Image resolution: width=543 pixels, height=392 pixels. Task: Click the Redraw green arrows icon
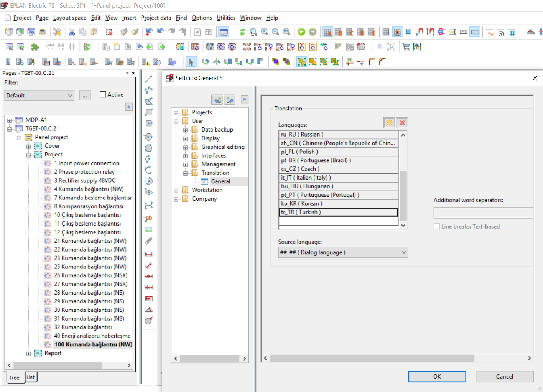tap(242, 32)
